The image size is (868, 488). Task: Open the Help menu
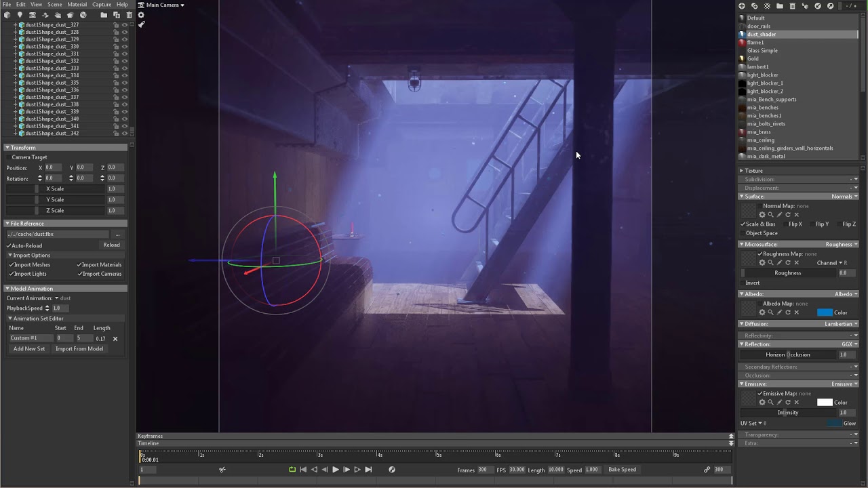pos(122,5)
